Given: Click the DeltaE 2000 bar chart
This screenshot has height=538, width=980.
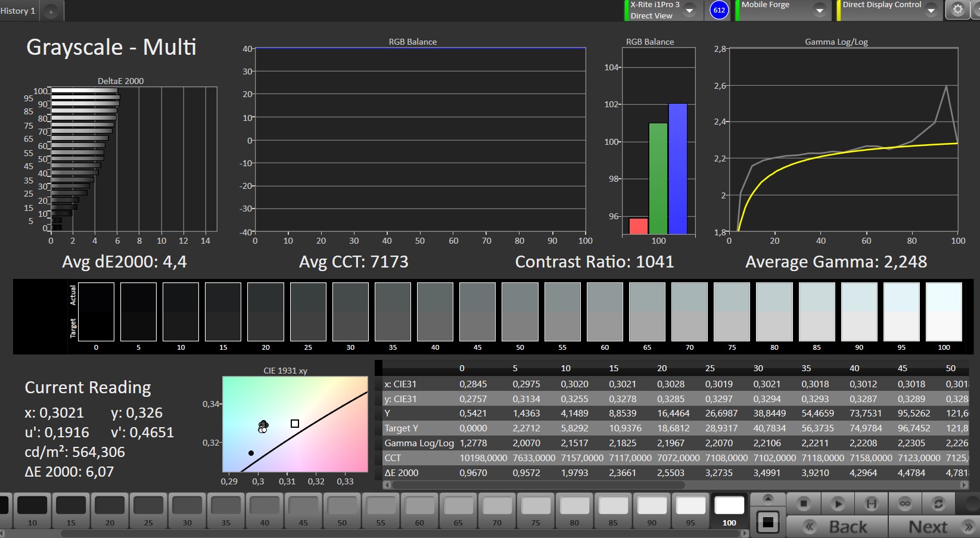Looking at the screenshot, I should 134,159.
